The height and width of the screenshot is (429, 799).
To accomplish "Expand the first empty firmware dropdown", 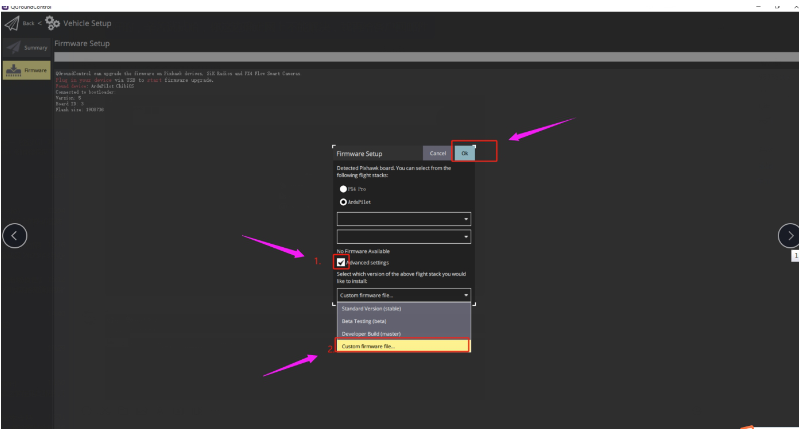I will [x=403, y=219].
